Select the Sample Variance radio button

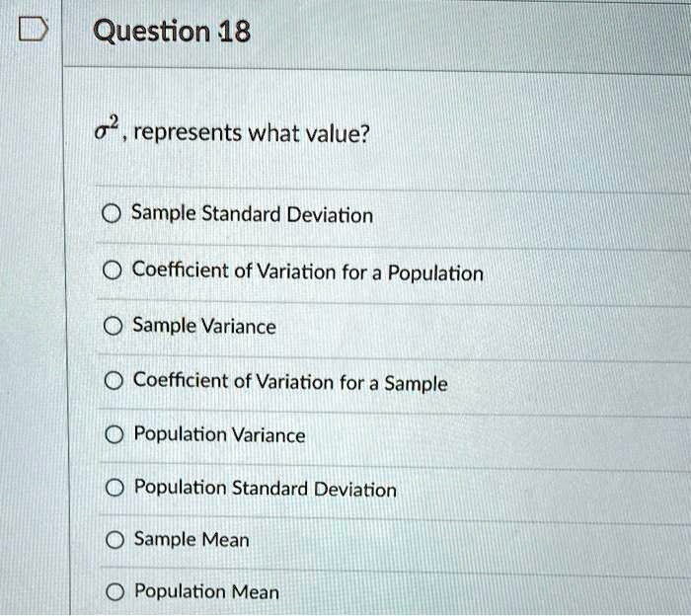113,326
